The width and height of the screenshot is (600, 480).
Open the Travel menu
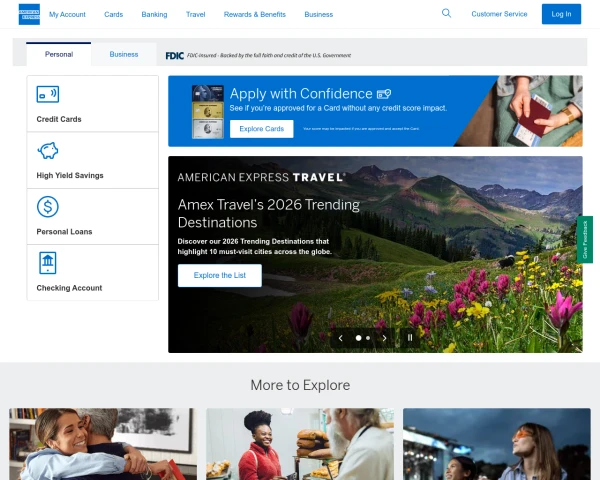coord(196,15)
